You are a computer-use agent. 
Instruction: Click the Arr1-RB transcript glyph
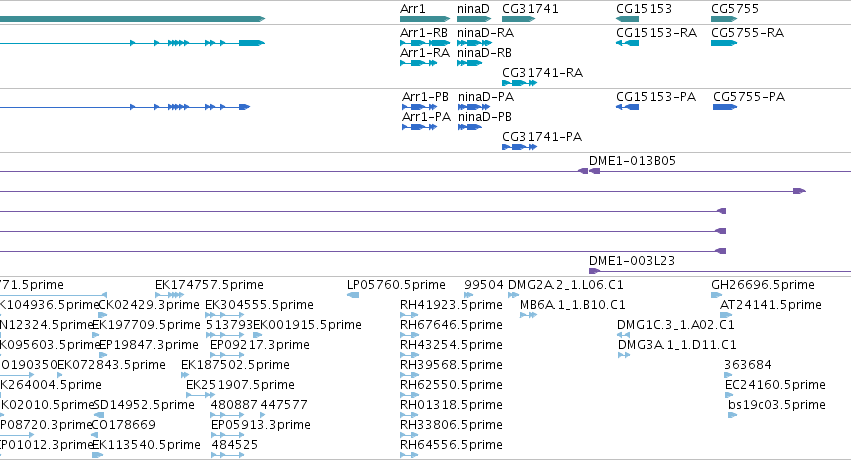[x=425, y=43]
